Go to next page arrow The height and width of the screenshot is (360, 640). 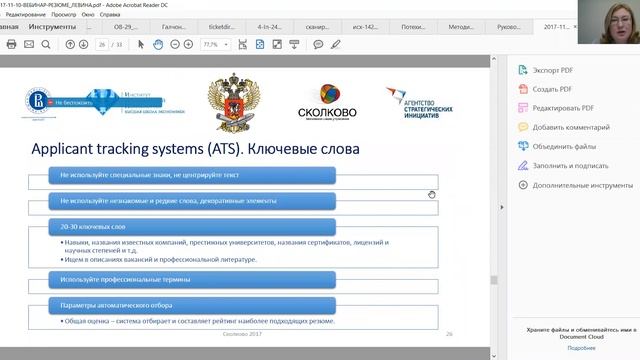click(x=83, y=44)
